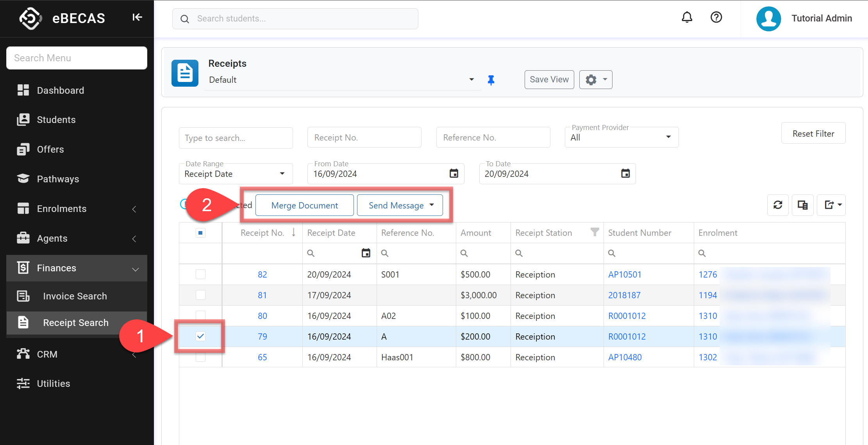Collapse the Finances menu chevron
Viewport: 868px width, 445px height.
pyautogui.click(x=135, y=269)
